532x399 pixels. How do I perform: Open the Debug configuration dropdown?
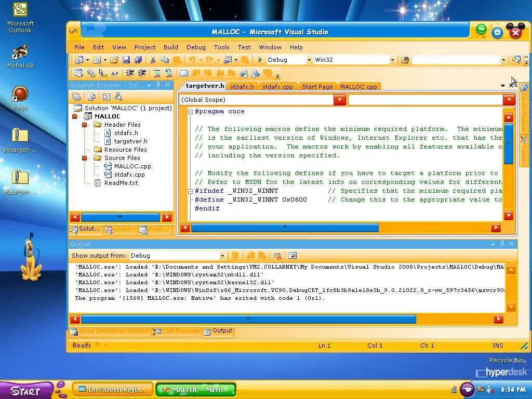click(309, 60)
